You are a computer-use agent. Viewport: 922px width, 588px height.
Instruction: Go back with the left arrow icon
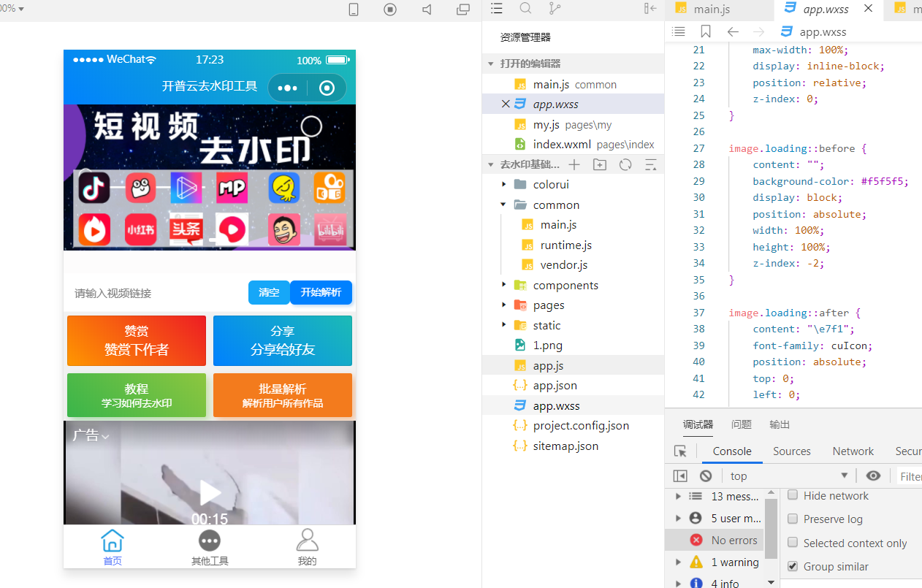(733, 31)
